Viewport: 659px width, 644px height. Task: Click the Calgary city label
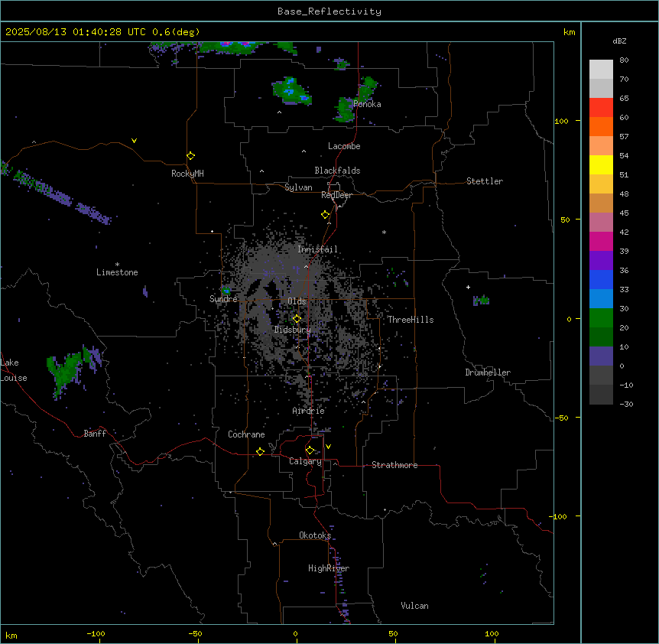coord(305,461)
